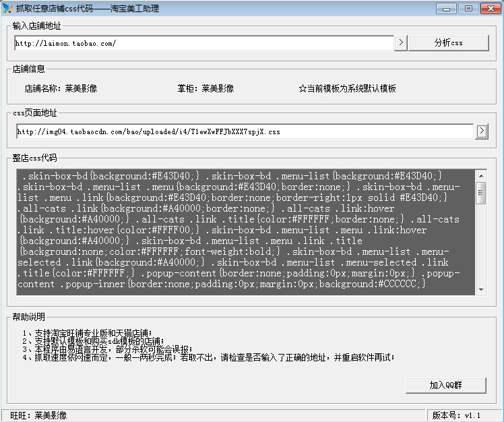Viewport: 504px width, 422px height.
Task: Click the css page address field
Action: (245, 131)
